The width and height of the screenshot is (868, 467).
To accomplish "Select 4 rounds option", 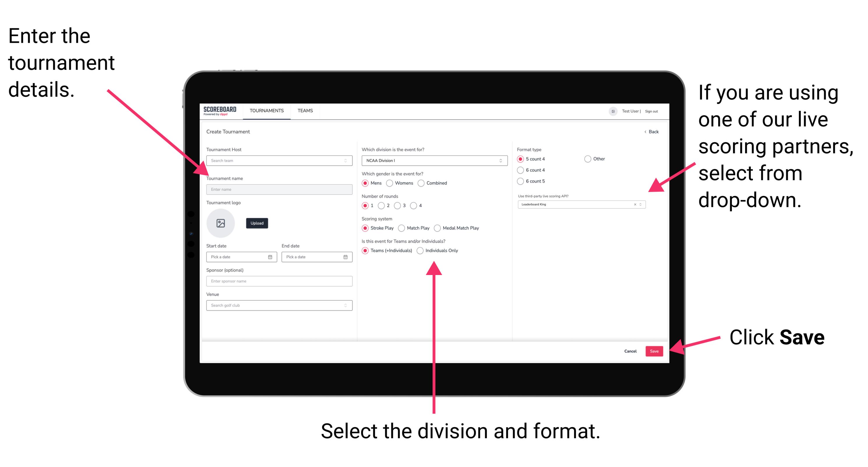I will click(416, 206).
